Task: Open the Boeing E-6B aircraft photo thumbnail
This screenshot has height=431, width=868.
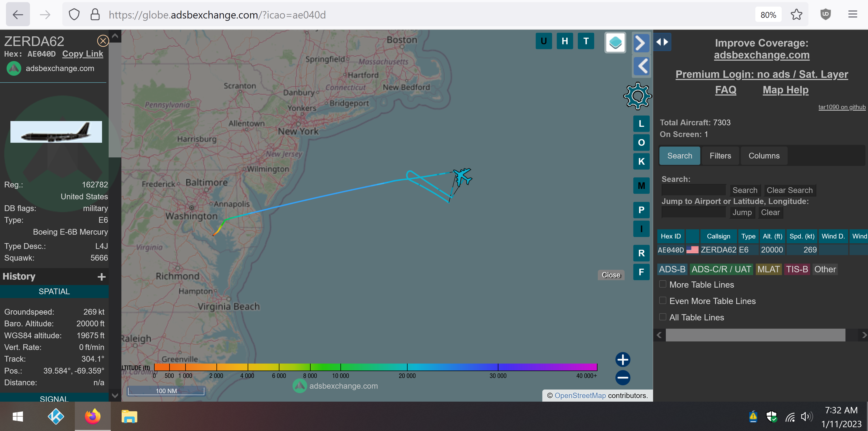Action: [x=56, y=132]
